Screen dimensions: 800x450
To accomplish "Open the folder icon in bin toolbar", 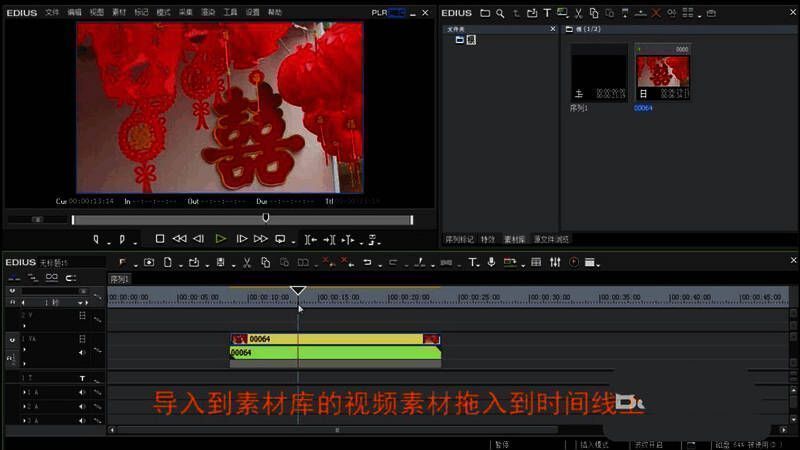I will [485, 13].
